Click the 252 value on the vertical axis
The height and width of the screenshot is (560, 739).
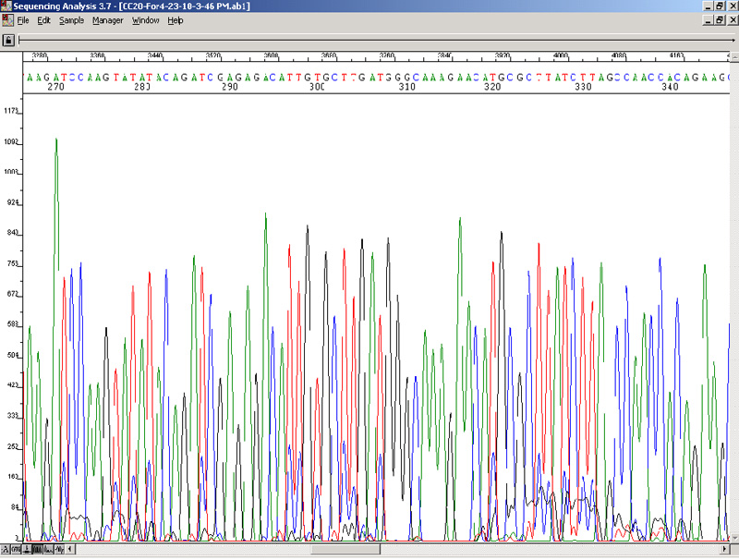click(x=12, y=446)
